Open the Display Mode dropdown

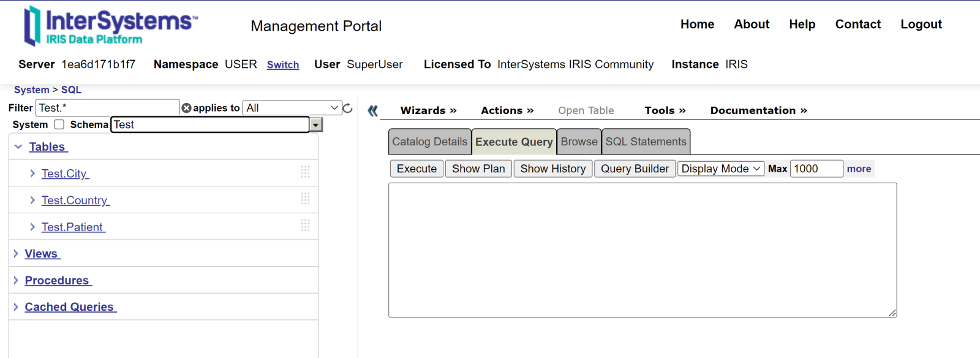pos(720,169)
